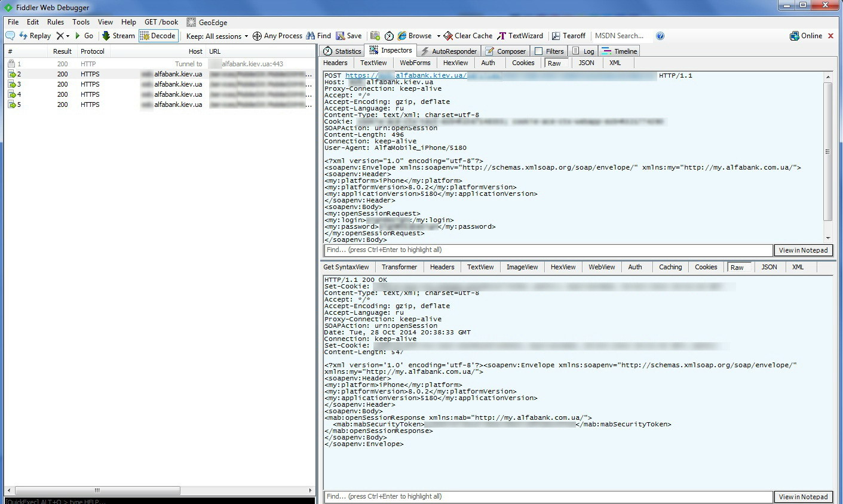Clear the cache with Clear Cache
This screenshot has height=504, width=843.
[468, 36]
